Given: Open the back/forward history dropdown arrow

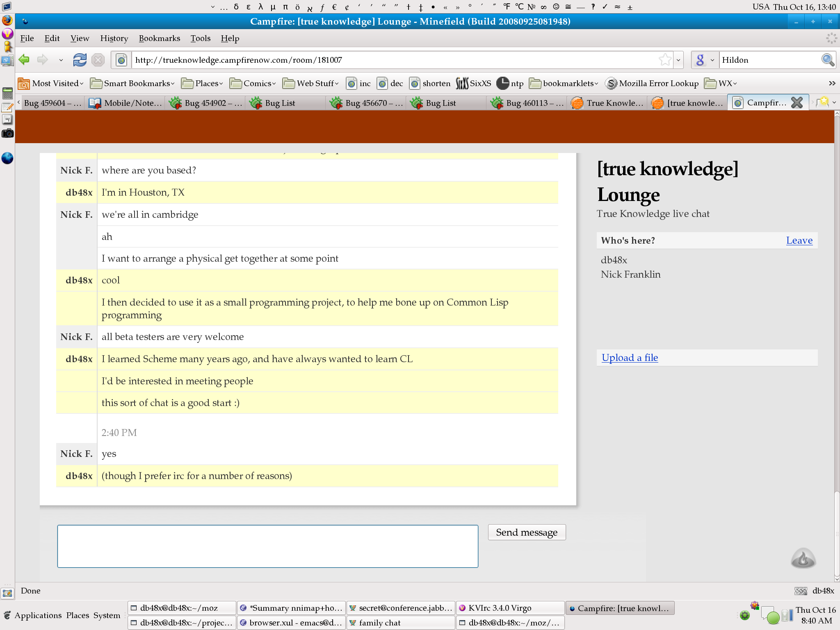Looking at the screenshot, I should [x=61, y=60].
